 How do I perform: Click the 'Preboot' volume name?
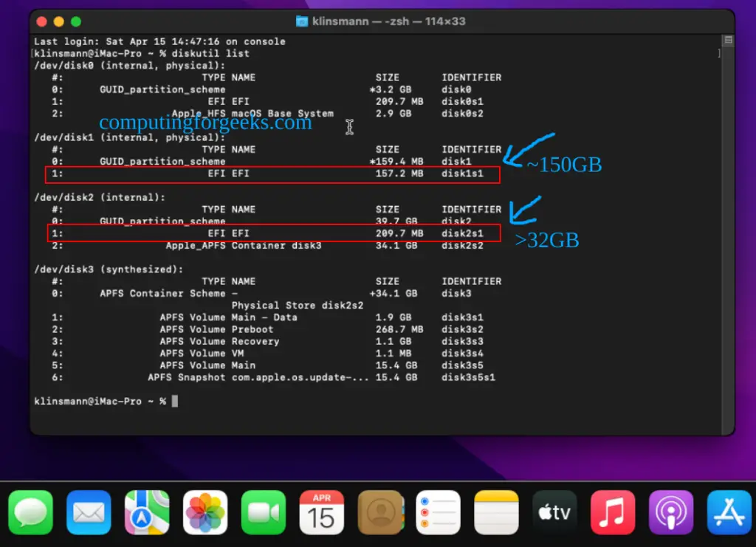(x=252, y=330)
